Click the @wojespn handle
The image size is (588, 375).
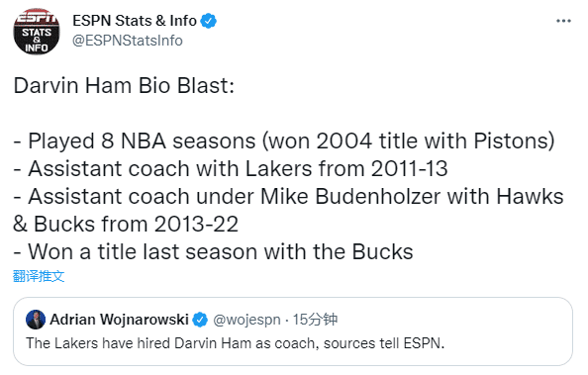pyautogui.click(x=246, y=320)
